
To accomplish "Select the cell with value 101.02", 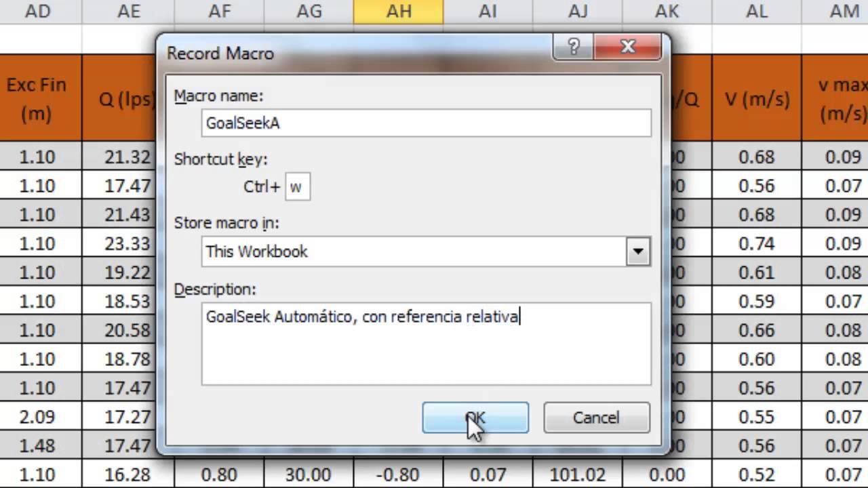I will coord(578,474).
